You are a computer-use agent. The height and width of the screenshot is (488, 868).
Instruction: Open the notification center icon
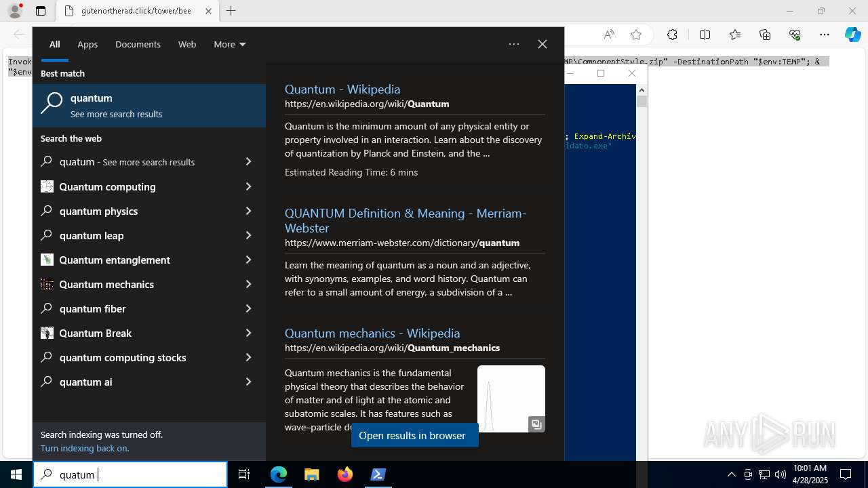tap(846, 474)
